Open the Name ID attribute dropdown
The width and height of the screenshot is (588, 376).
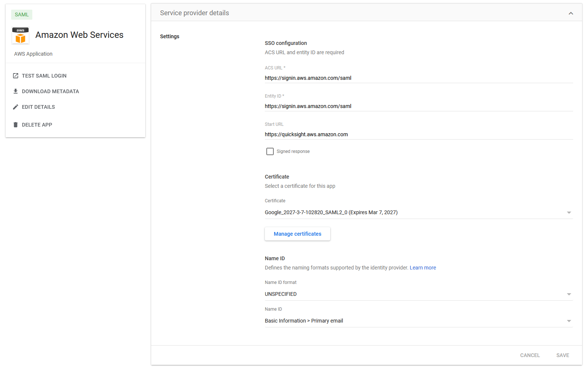[x=419, y=321]
